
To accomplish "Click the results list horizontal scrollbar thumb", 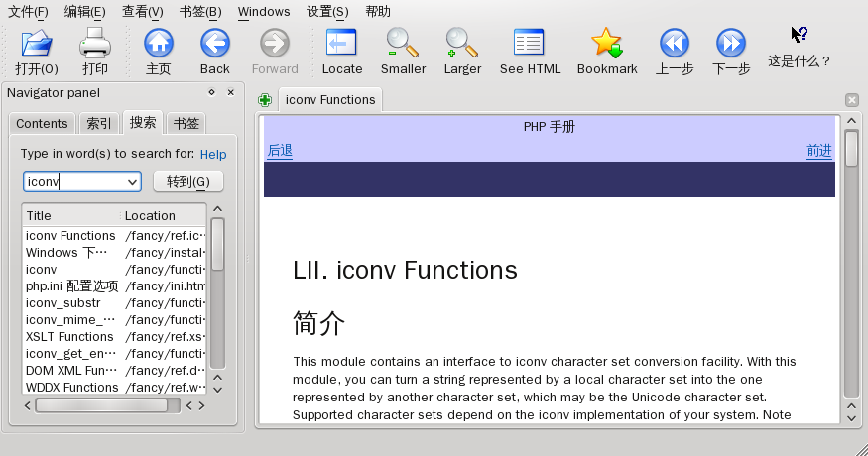I will point(102,406).
